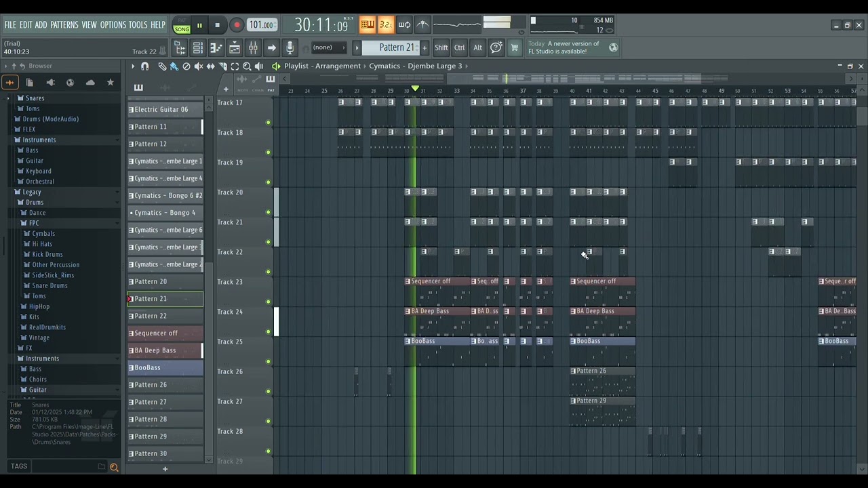Open the browser files tab icon
This screenshot has width=868, height=488.
point(30,82)
